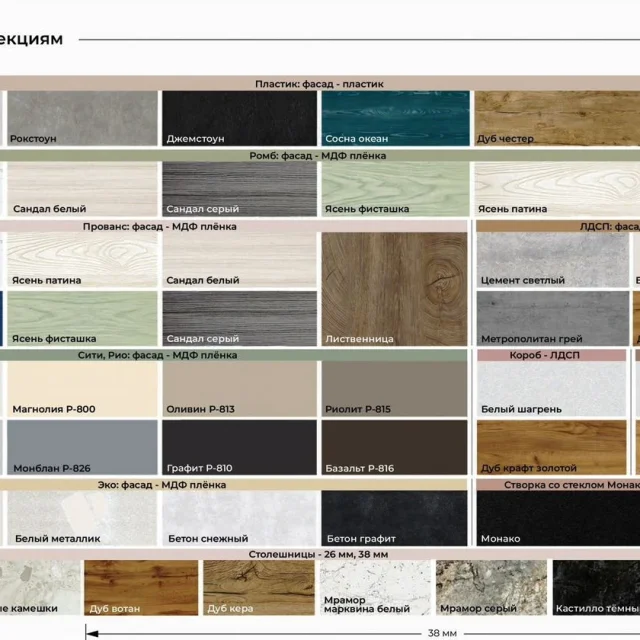Image resolution: width=640 pixels, height=640 pixels.
Task: Choose the Сосна океан teal swatch
Action: [x=396, y=118]
